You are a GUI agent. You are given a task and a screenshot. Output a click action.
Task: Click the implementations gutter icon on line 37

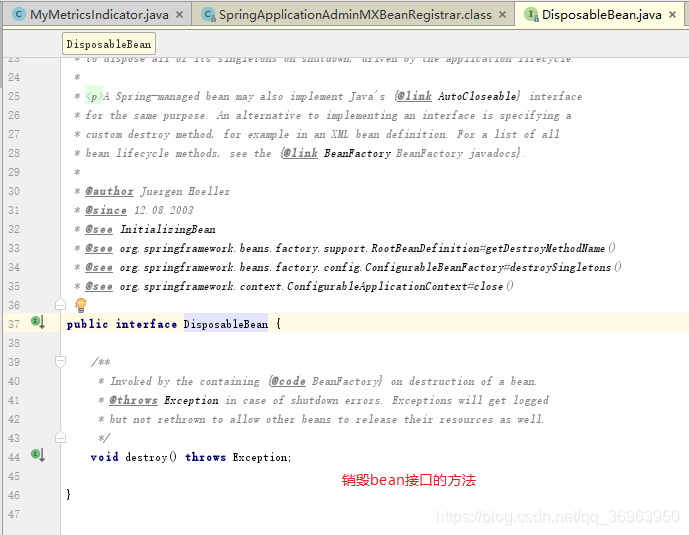pos(38,322)
